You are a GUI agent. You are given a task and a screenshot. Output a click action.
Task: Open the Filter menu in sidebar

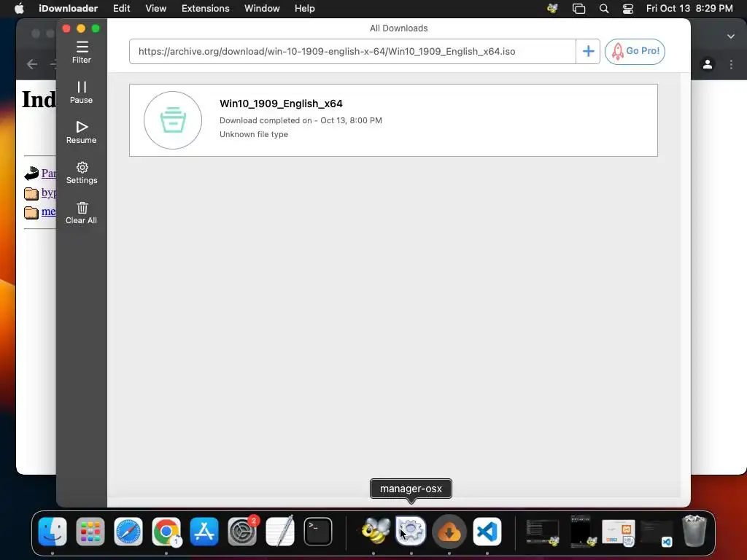[x=82, y=52]
